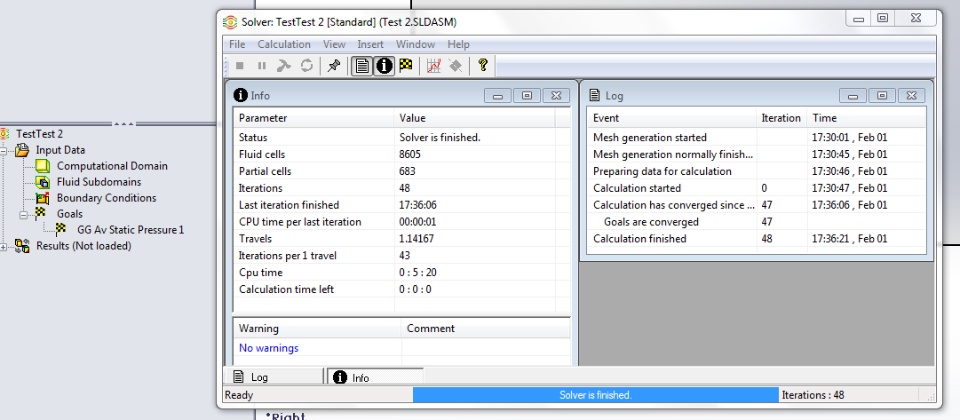Switch to the Info tab at bottom
960x420 pixels.
coord(375,377)
